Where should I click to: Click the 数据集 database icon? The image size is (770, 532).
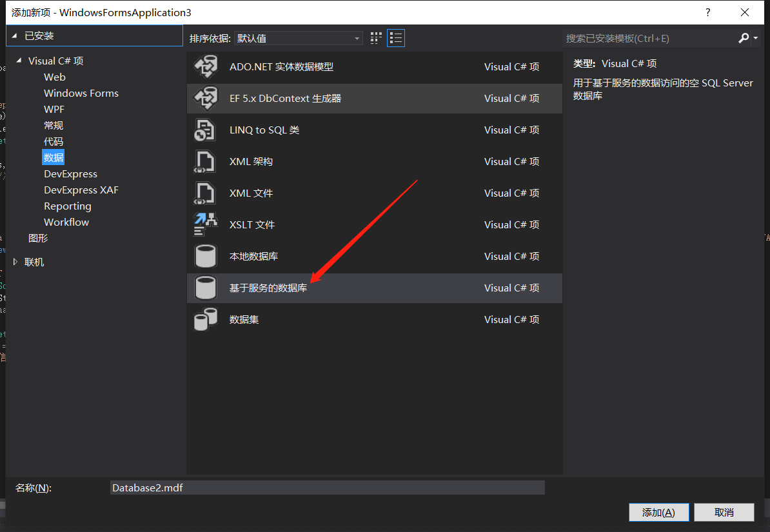pos(206,320)
